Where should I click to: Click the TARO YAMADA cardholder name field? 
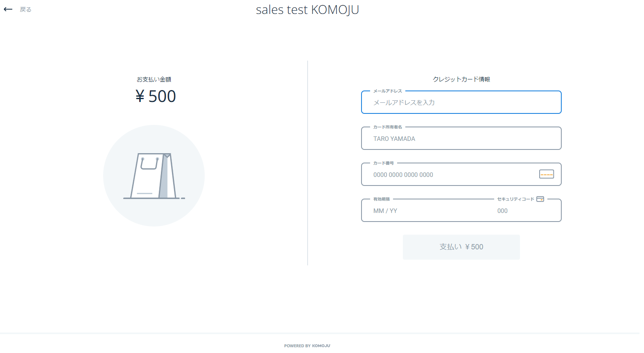(x=461, y=139)
